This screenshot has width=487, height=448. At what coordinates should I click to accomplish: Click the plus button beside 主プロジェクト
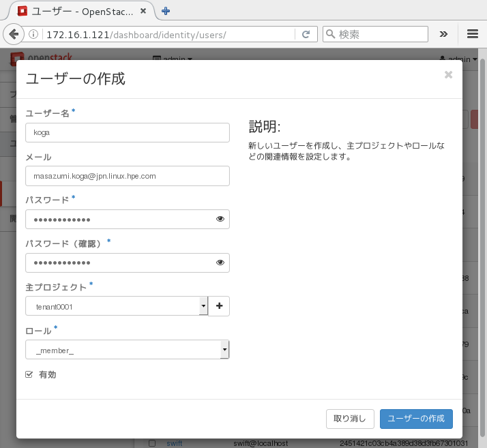219,306
